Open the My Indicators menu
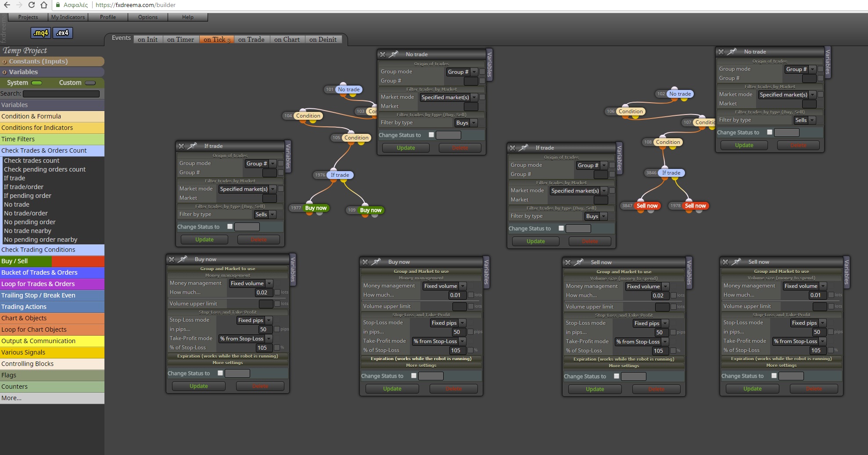 (68, 17)
